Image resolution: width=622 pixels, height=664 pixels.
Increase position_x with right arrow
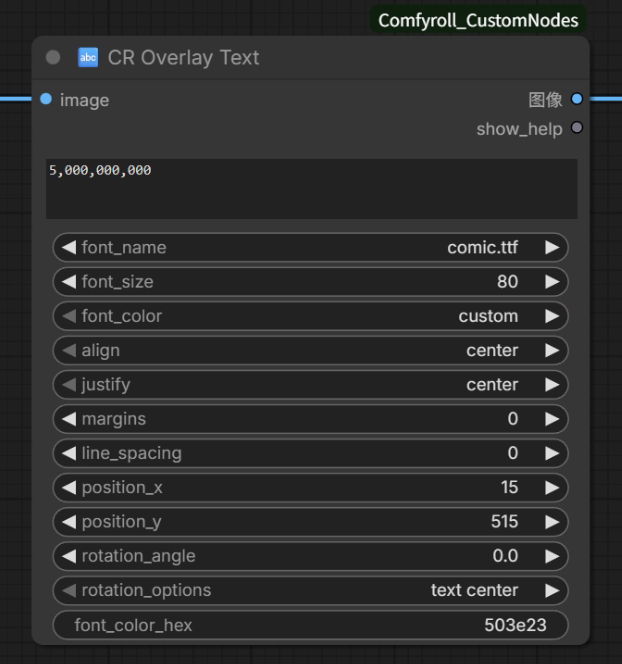tap(552, 487)
